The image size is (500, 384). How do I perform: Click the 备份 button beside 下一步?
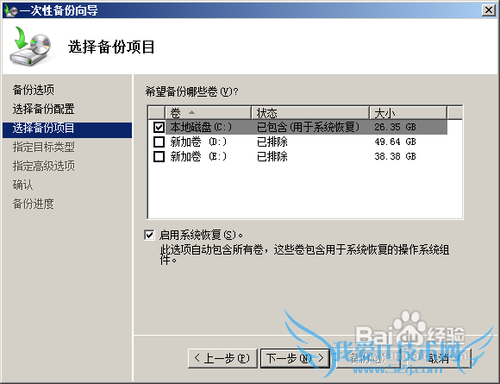[367, 358]
